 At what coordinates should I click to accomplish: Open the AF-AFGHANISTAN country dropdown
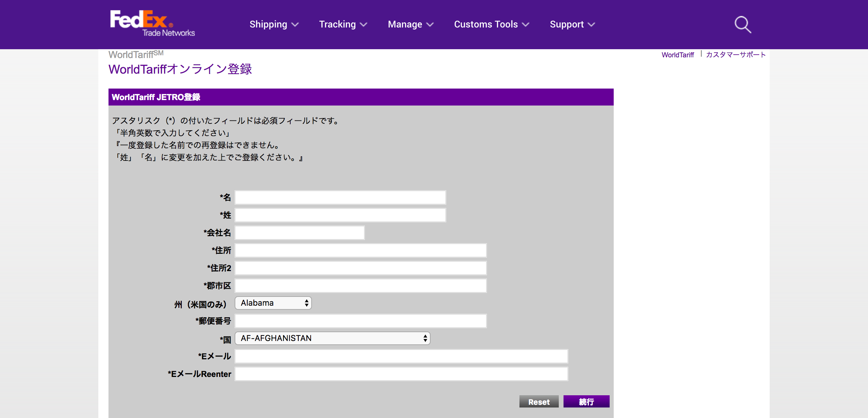(x=332, y=338)
